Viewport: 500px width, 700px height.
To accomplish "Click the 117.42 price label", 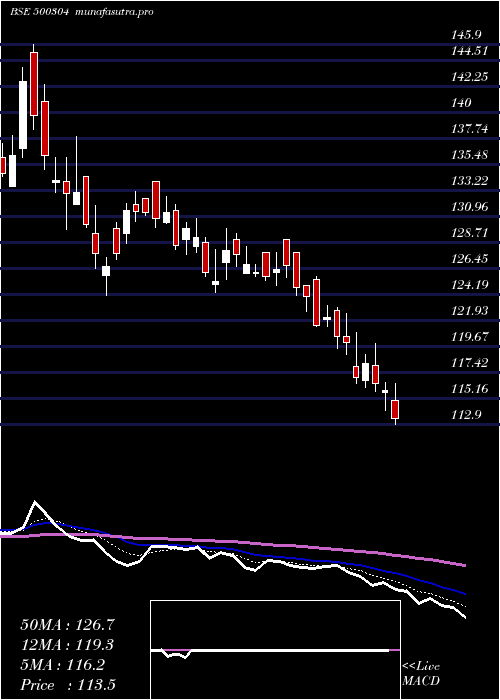I will 469,362.
